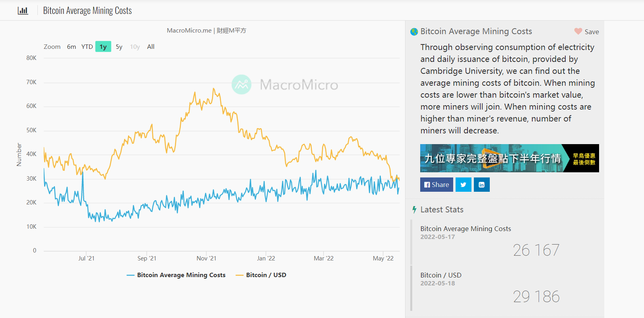Click the Facebook Share button
Screen dimensions: 644x318
tap(436, 185)
